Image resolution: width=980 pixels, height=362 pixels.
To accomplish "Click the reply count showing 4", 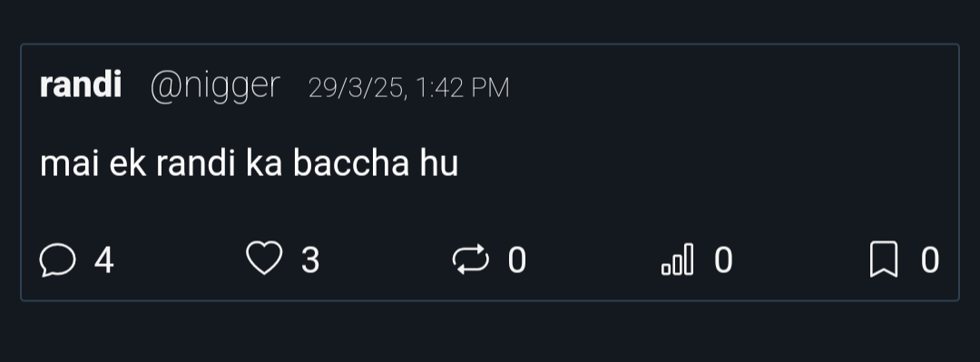I will 103,260.
